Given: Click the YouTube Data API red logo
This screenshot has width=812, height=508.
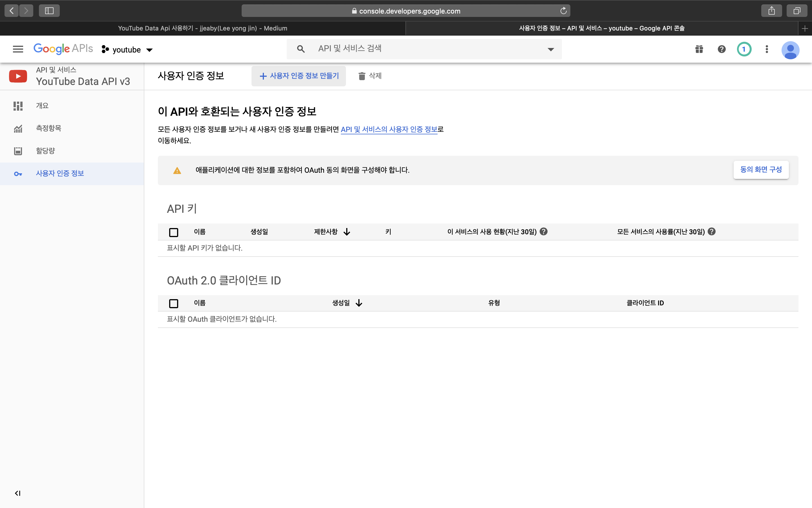Looking at the screenshot, I should (x=18, y=76).
